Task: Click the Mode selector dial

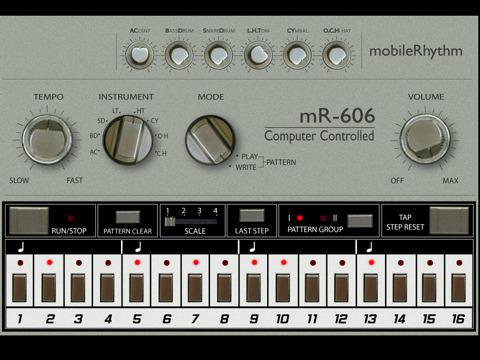Action: pyautogui.click(x=210, y=140)
